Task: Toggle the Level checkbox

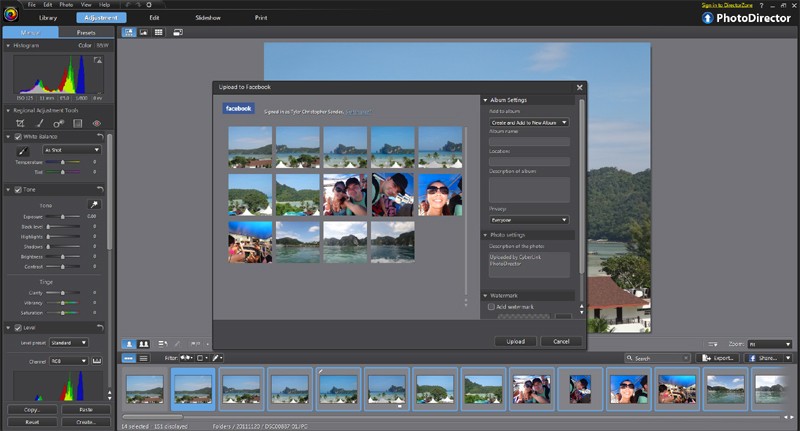Action: pyautogui.click(x=18, y=328)
